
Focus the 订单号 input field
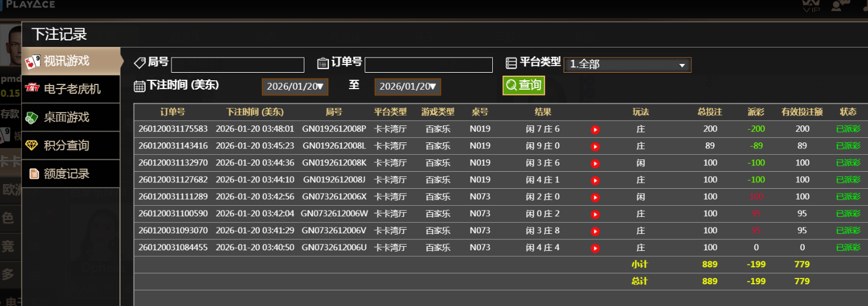(x=428, y=64)
